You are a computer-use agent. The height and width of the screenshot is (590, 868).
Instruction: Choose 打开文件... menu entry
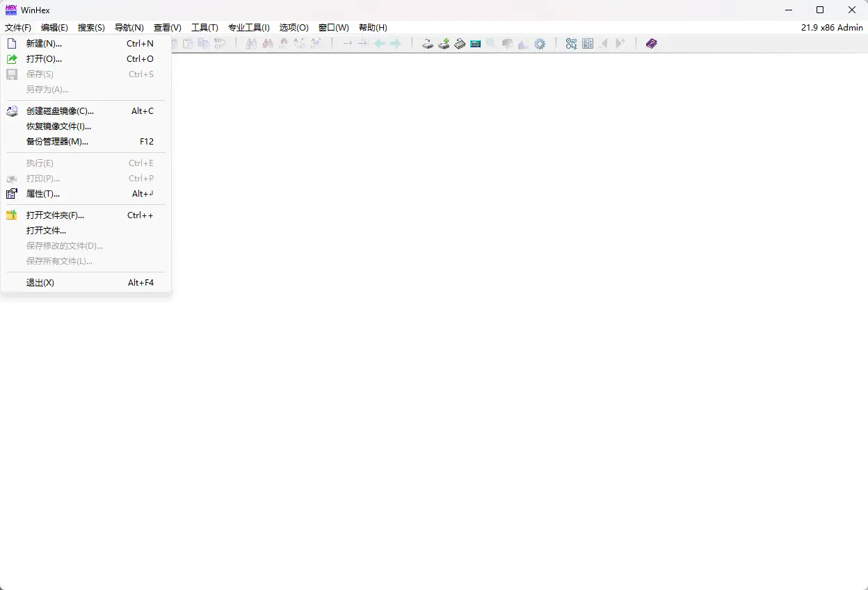[x=86, y=231]
